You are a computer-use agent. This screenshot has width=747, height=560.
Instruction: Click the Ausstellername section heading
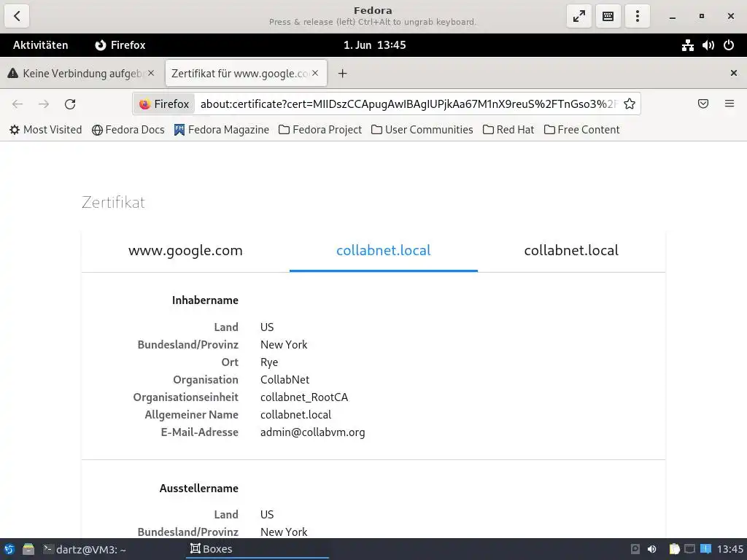click(x=199, y=489)
